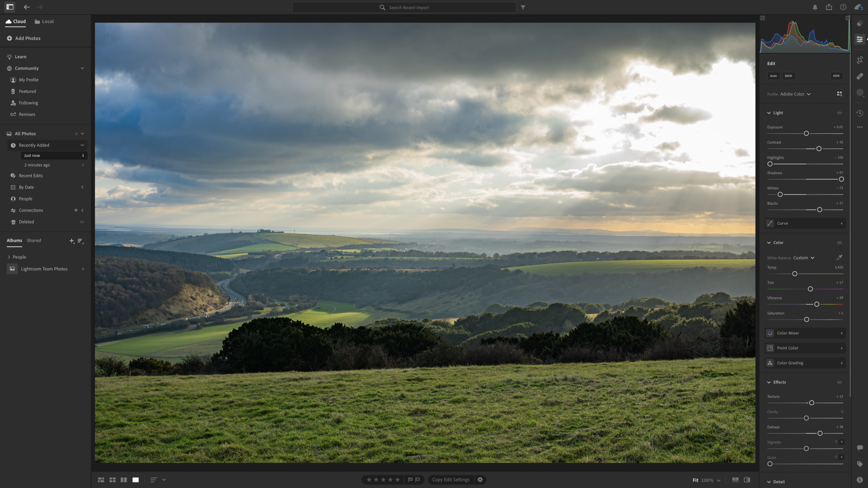This screenshot has width=868, height=488.
Task: Select the Crop and Rotate tool
Action: [x=859, y=60]
